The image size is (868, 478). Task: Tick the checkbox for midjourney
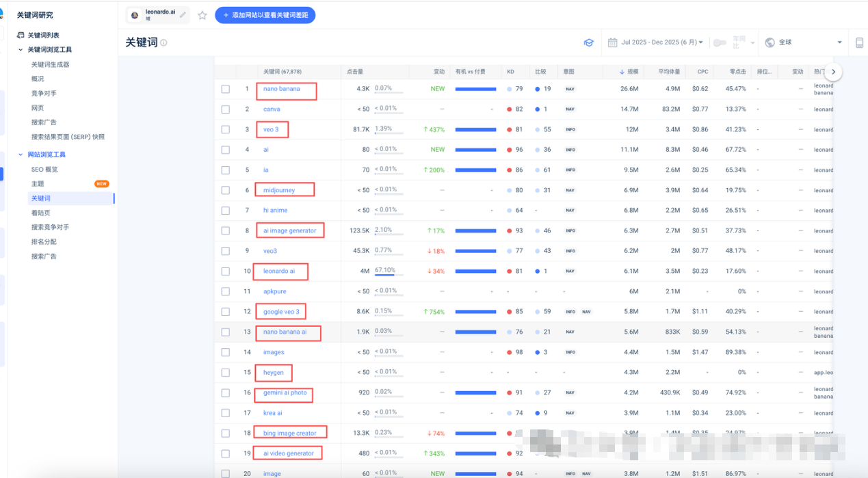[x=226, y=190]
